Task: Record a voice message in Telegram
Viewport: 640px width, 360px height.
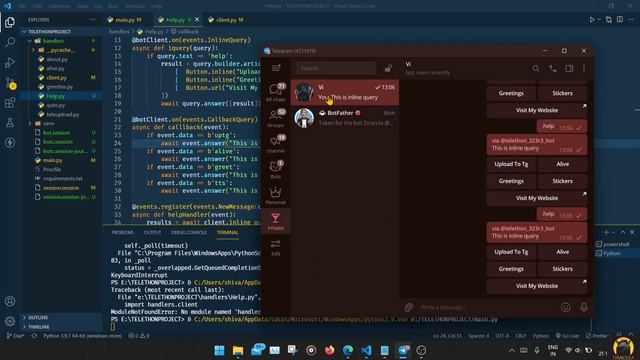Action: [584, 307]
